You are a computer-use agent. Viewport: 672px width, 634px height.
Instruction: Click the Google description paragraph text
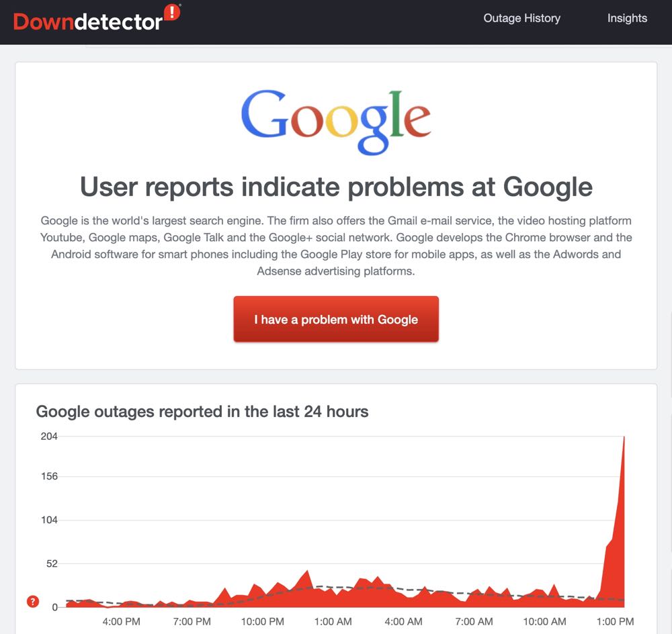click(336, 246)
